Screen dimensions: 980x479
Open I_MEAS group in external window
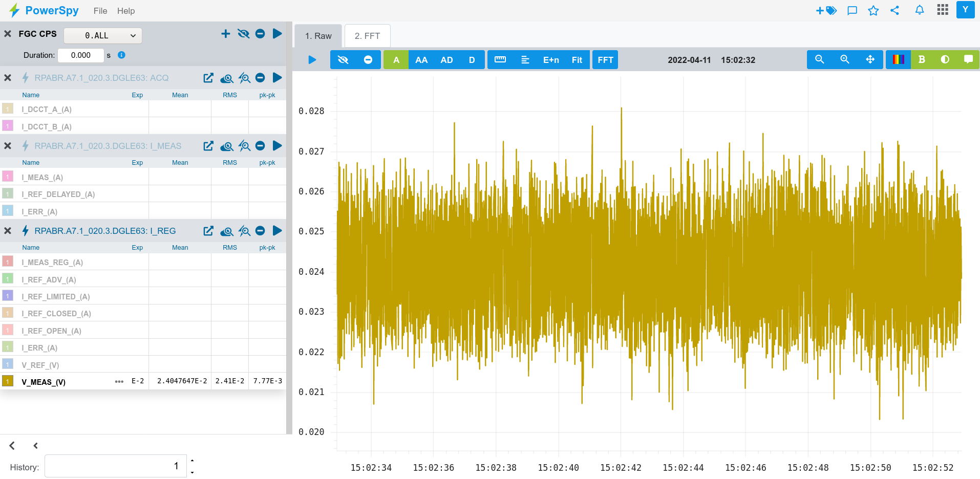coord(208,146)
